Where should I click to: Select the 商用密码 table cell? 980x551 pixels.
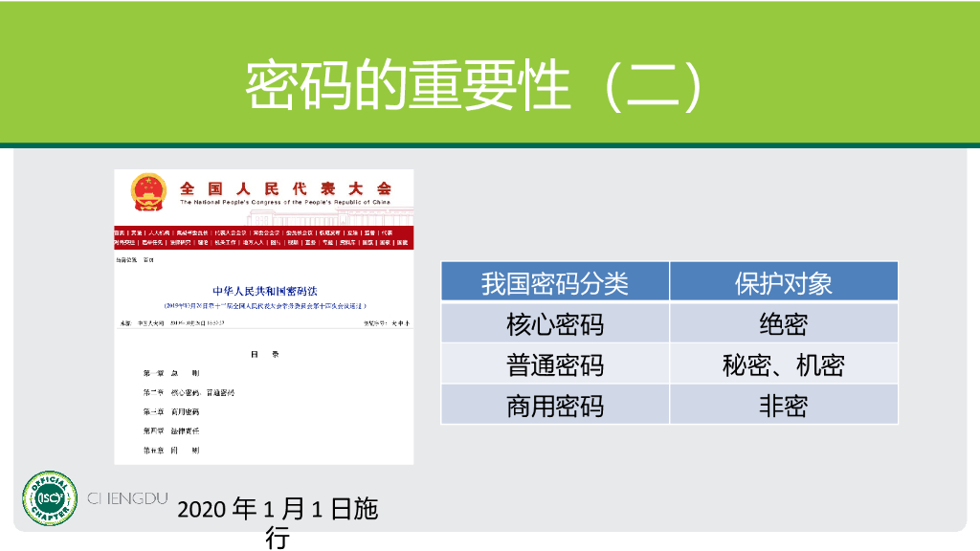pos(555,405)
